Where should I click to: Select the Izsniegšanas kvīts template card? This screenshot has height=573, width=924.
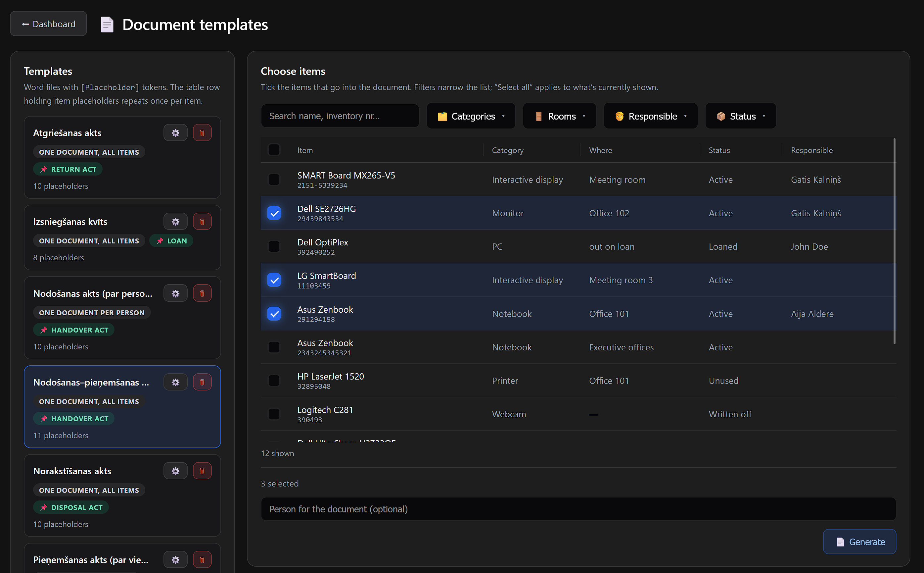pyautogui.click(x=122, y=237)
